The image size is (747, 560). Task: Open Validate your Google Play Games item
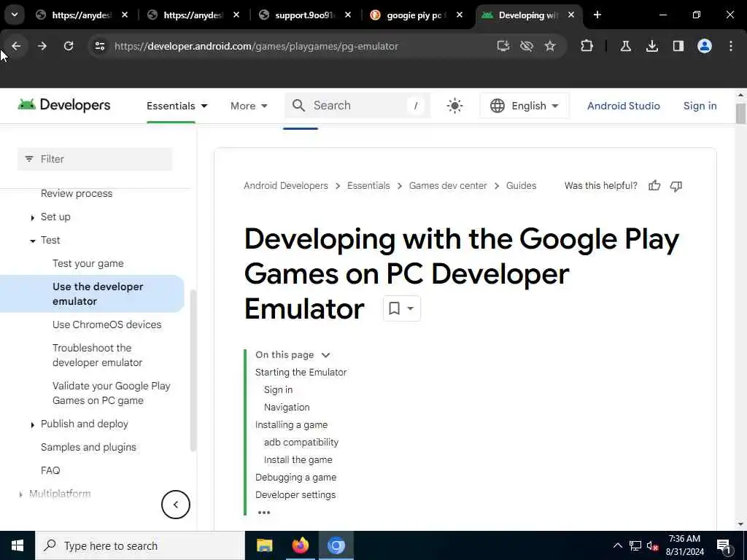point(112,393)
